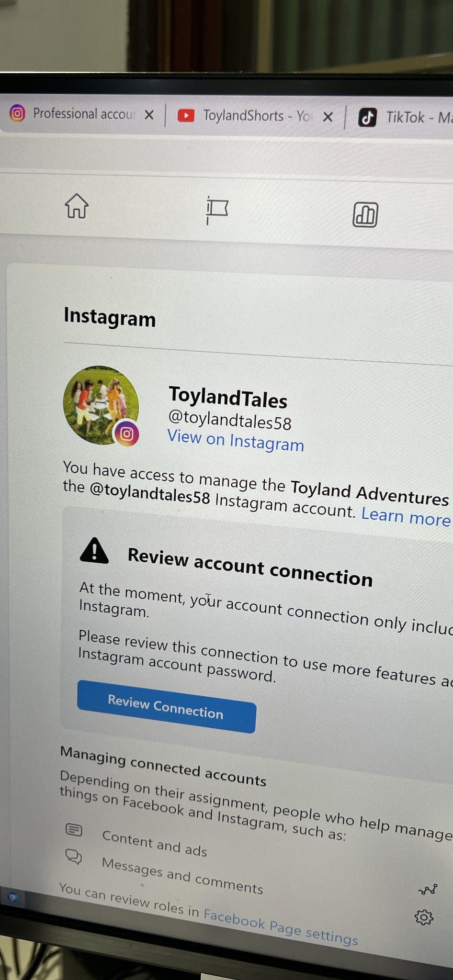This screenshot has height=980, width=453.
Task: Click the Content and ads icon
Action: point(74,829)
